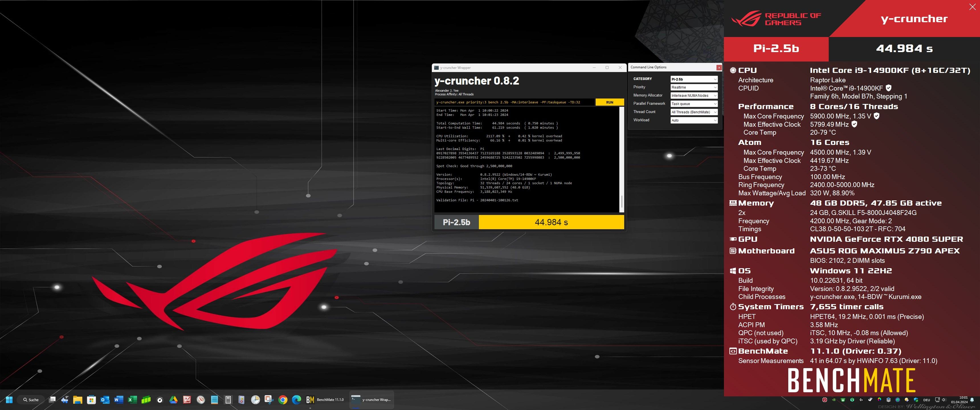
Task: Click the 7,655 timer calls entry
Action: [846, 307]
